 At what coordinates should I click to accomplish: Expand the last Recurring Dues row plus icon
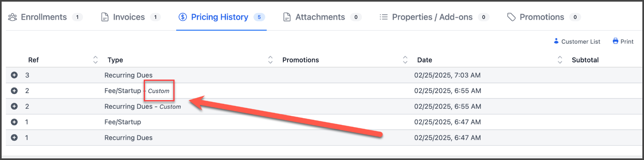pos(14,138)
